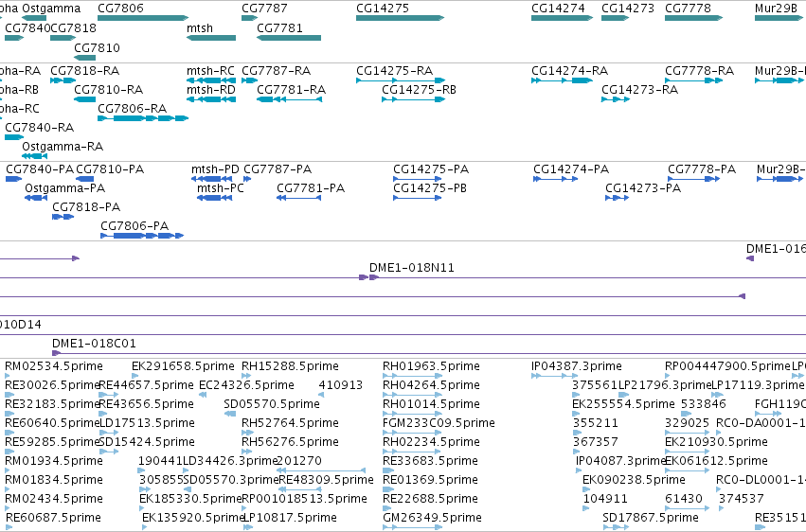
Task: Select the CG7787-PA protein feature
Action: (247, 179)
